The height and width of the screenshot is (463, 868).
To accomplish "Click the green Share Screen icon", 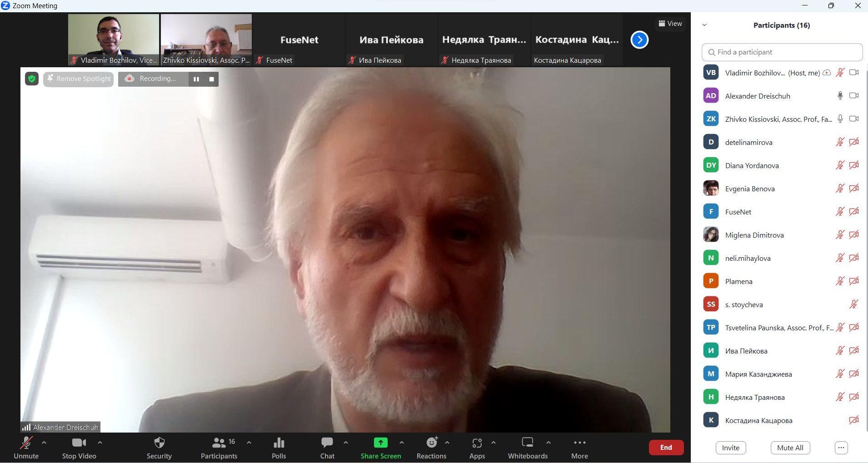I will coord(380,443).
